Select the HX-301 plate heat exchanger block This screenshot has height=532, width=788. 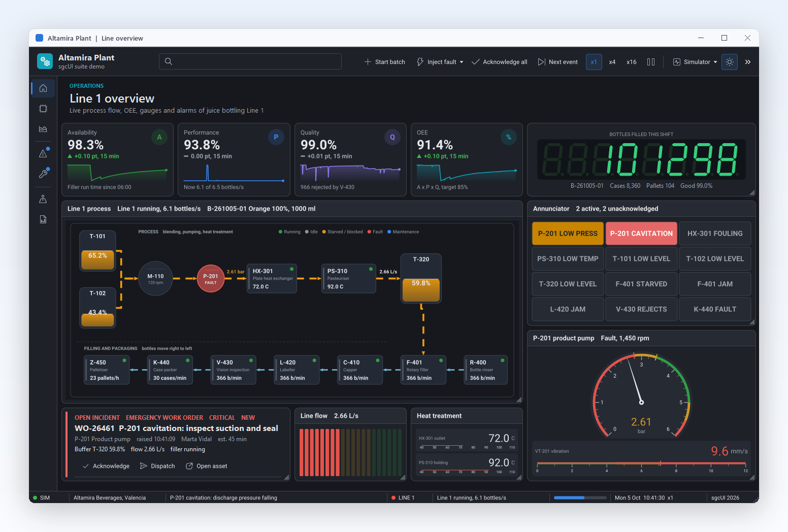coord(272,278)
